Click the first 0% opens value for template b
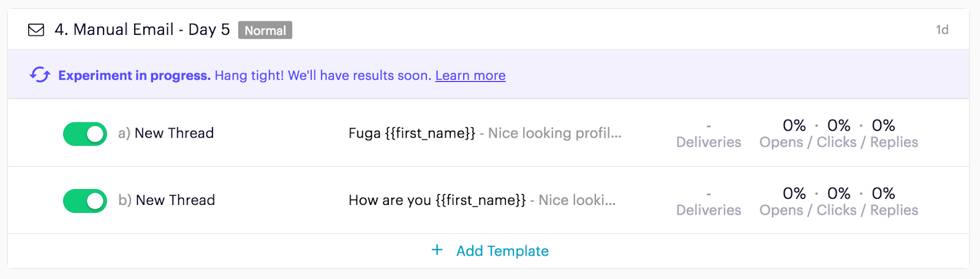This screenshot has height=279, width=980. coord(794,193)
